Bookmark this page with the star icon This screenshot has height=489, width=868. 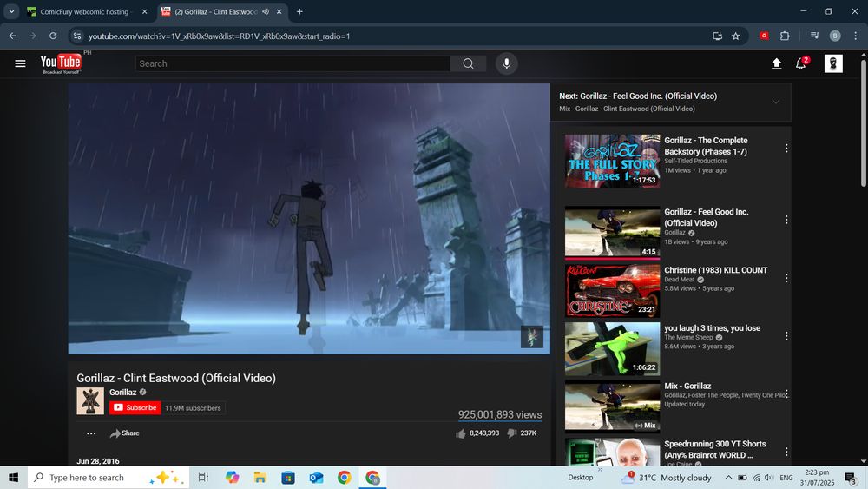click(736, 36)
